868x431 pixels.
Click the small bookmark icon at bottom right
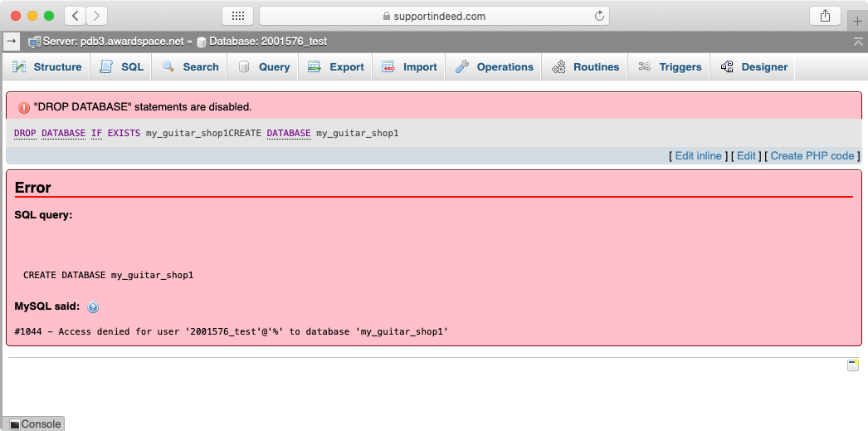pyautogui.click(x=852, y=365)
